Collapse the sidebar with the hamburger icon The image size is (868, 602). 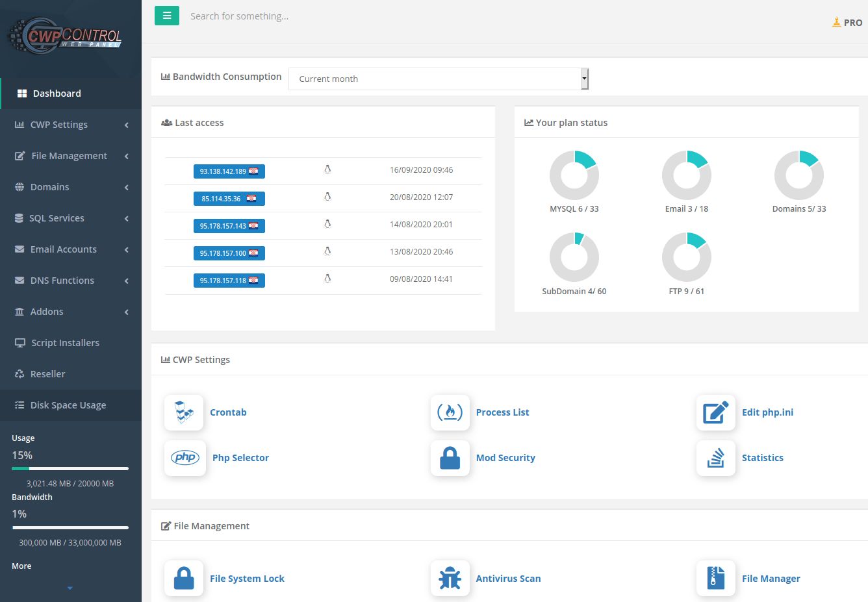click(167, 15)
